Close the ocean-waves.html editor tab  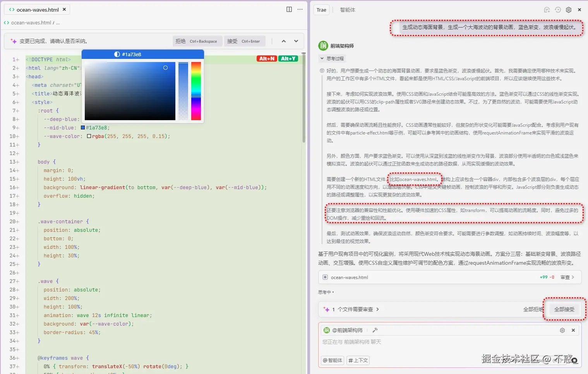coord(64,9)
